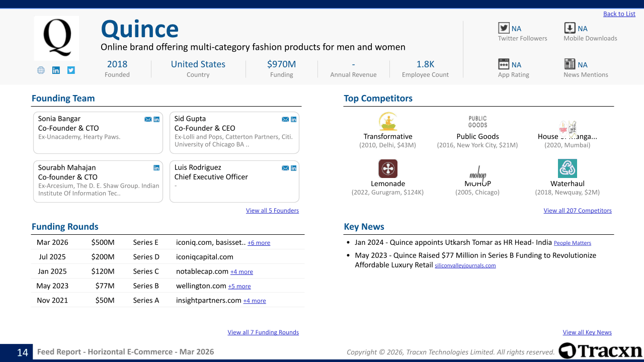The height and width of the screenshot is (362, 644).
Task: Open Quince's LinkedIn icon under the logo
Action: pyautogui.click(x=56, y=70)
